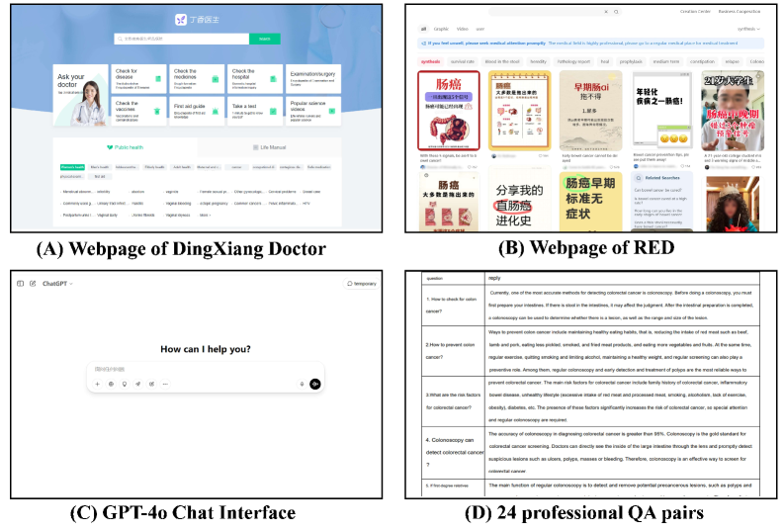
Task: Select the heredity keyword chip
Action: click(538, 61)
